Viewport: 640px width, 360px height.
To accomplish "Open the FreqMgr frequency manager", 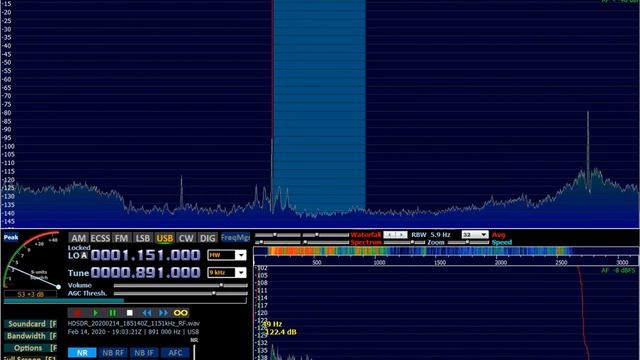I will click(235, 238).
